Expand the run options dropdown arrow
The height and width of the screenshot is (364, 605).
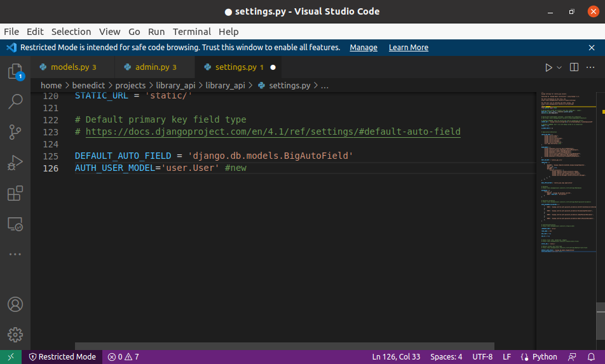(559, 67)
